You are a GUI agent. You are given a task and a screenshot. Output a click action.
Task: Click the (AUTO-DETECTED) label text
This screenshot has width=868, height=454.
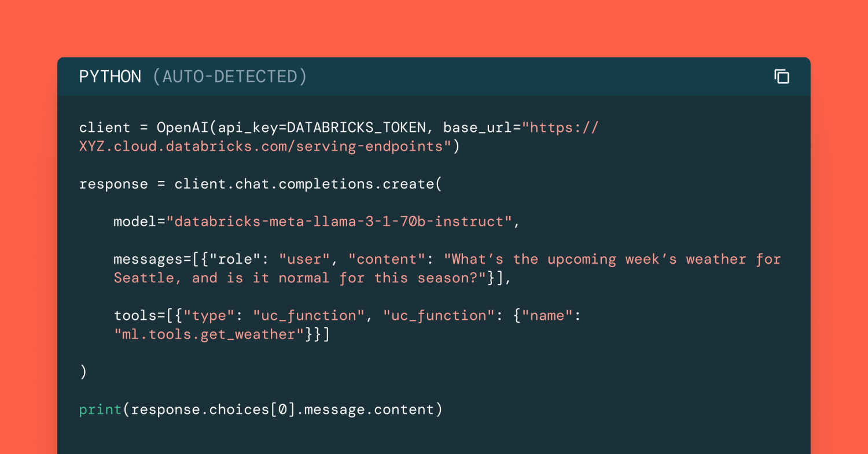(x=230, y=77)
